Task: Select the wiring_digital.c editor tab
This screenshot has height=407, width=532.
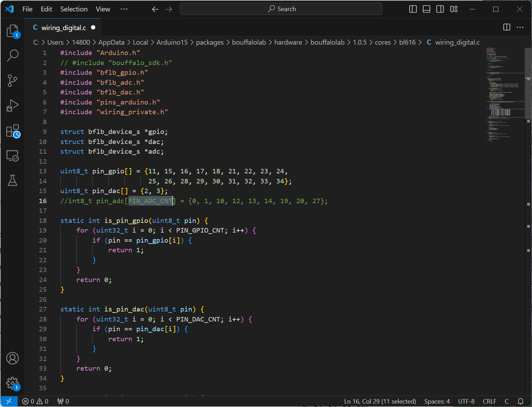Action: tap(63, 28)
